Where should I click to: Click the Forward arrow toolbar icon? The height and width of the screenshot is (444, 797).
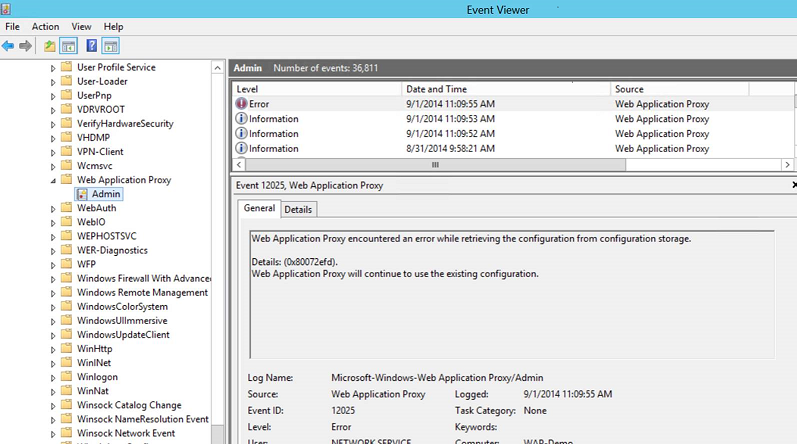click(x=26, y=46)
